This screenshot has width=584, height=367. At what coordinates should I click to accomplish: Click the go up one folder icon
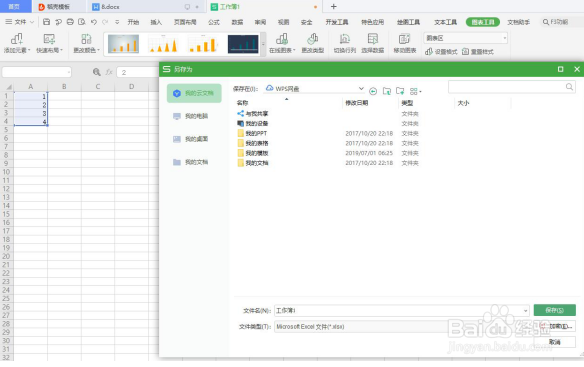pyautogui.click(x=387, y=91)
